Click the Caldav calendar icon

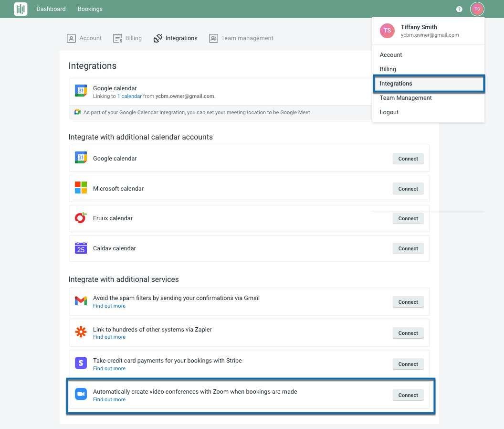tap(81, 248)
